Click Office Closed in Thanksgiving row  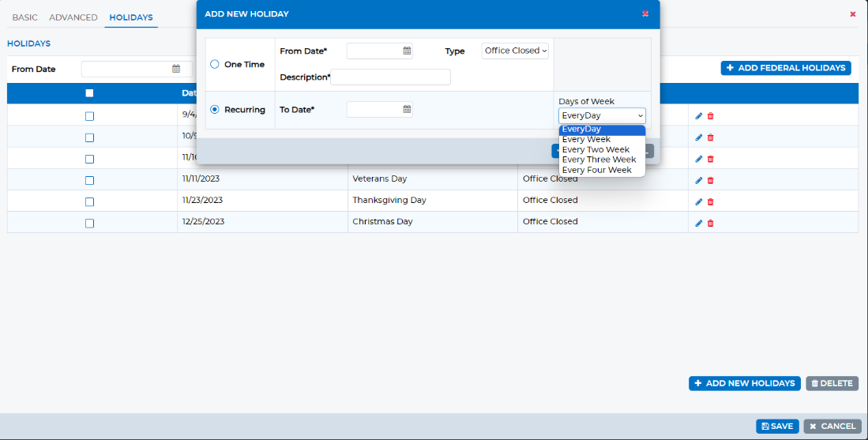click(550, 200)
